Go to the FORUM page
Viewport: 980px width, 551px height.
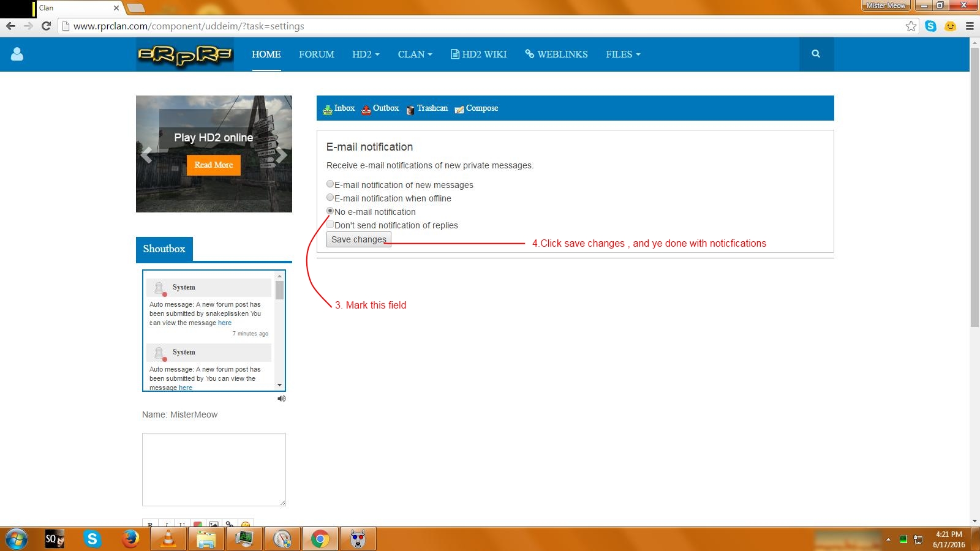pyautogui.click(x=317, y=54)
